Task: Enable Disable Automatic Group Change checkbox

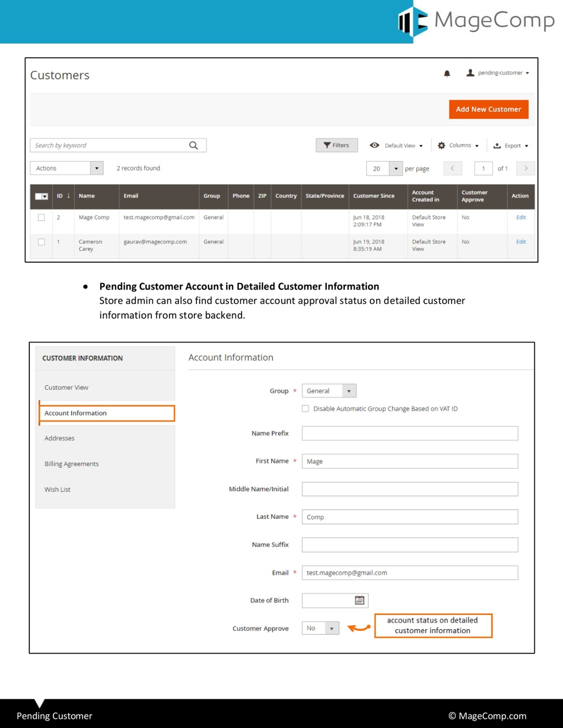Action: point(305,409)
